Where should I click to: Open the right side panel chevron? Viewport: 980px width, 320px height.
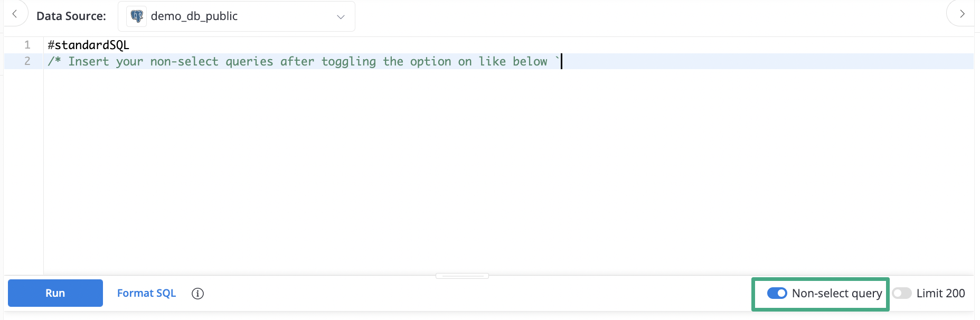click(962, 14)
